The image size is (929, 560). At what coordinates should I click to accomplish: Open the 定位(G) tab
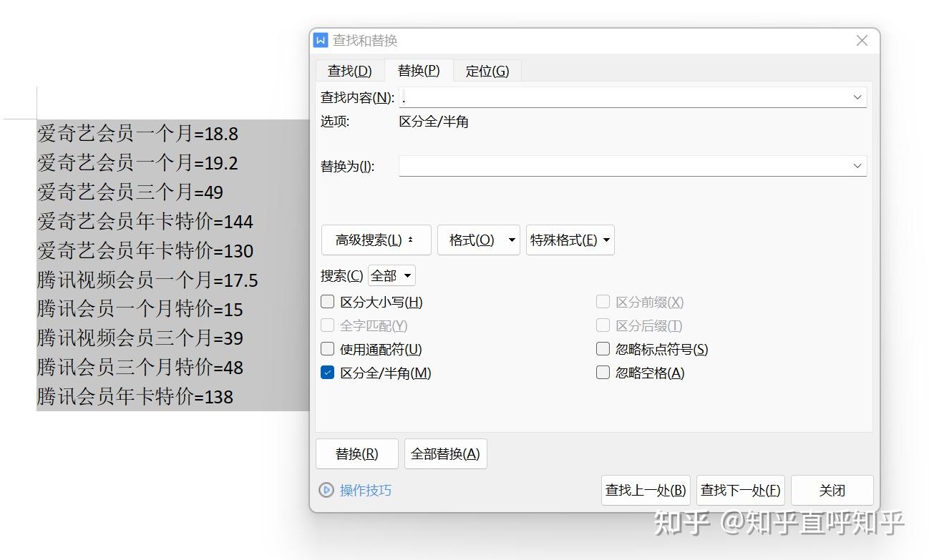487,71
